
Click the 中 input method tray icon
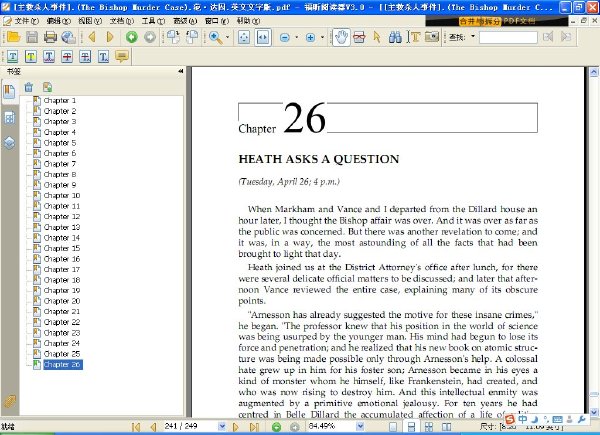click(x=523, y=419)
